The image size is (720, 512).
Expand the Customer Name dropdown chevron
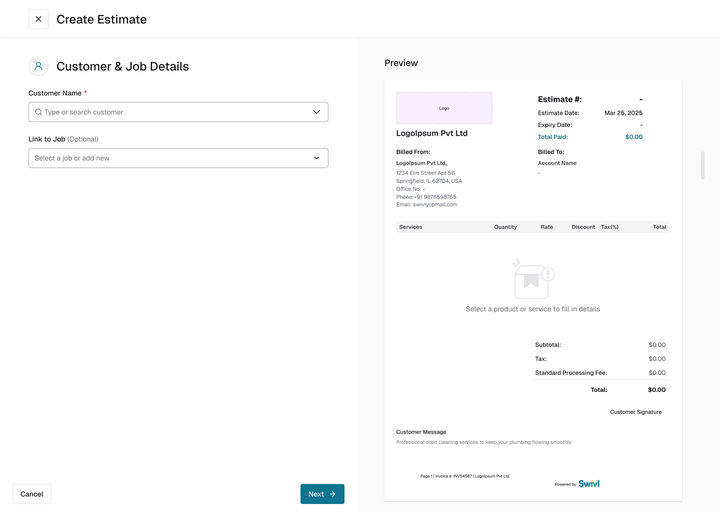coord(316,112)
